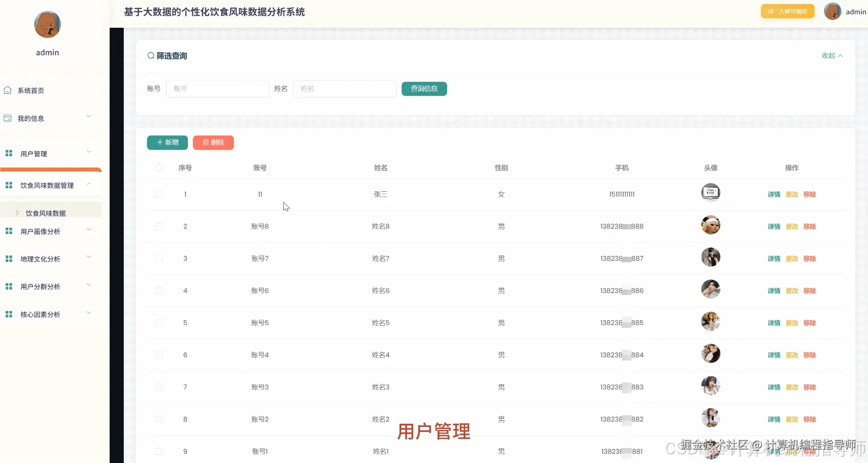Open 饮食风味数据 submenu item
Viewport: 868px width, 463px height.
(x=45, y=213)
